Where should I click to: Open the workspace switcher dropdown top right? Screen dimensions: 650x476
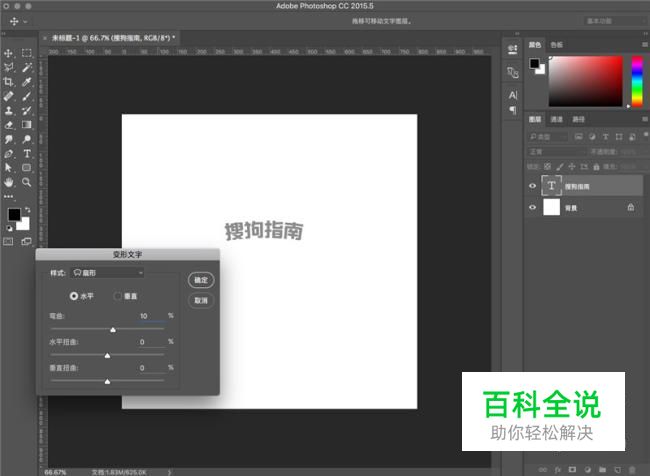[614, 21]
